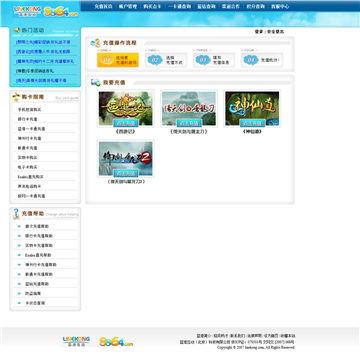360x360 pixels.
Task: Open the 账户管理 nav menu item
Action: 128,6
